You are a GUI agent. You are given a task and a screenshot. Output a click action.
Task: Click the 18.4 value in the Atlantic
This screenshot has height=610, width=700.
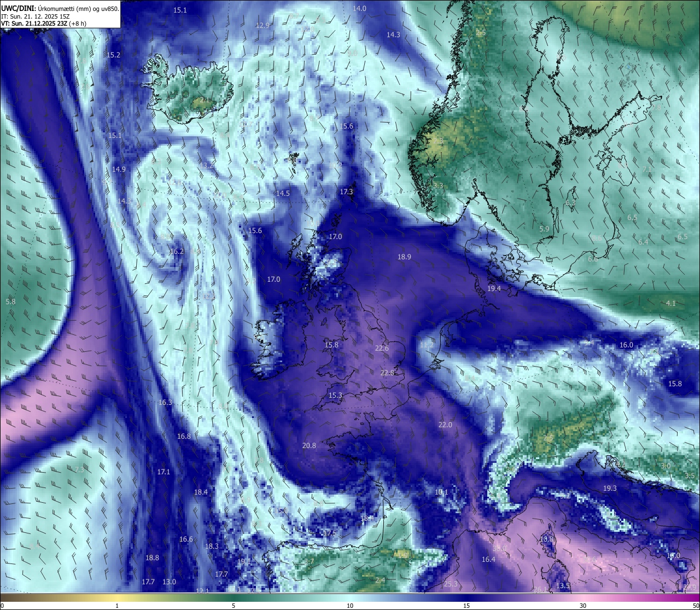[x=201, y=492]
